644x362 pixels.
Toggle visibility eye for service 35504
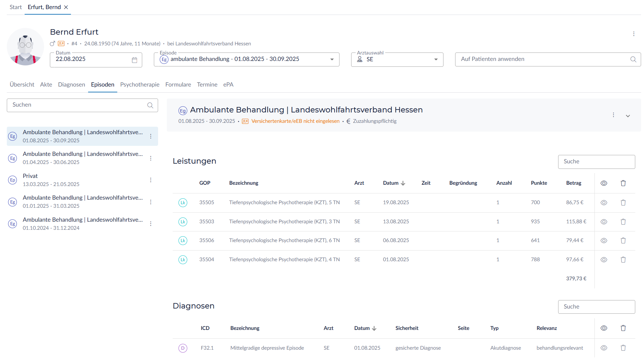click(604, 260)
